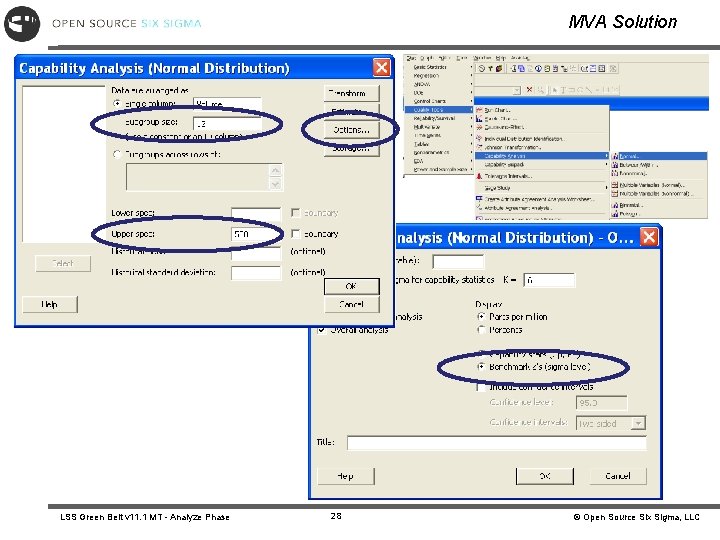The height and width of the screenshot is (540, 720).
Task: Toggle the Overall analysis checkbox
Action: coord(322,329)
